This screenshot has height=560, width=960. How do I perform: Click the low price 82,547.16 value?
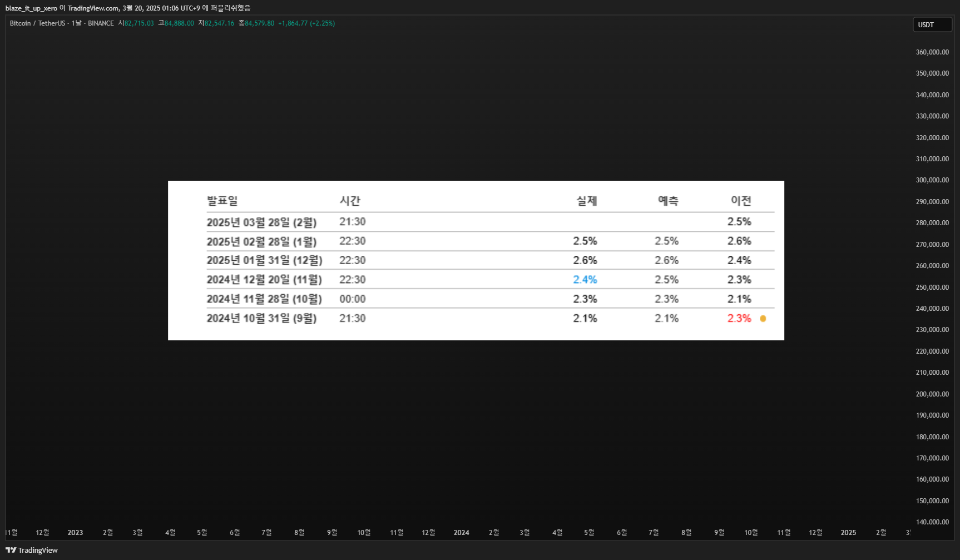tap(219, 23)
